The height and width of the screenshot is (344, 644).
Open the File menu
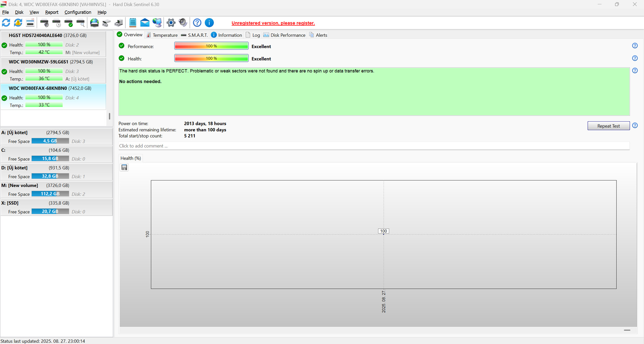(6, 12)
